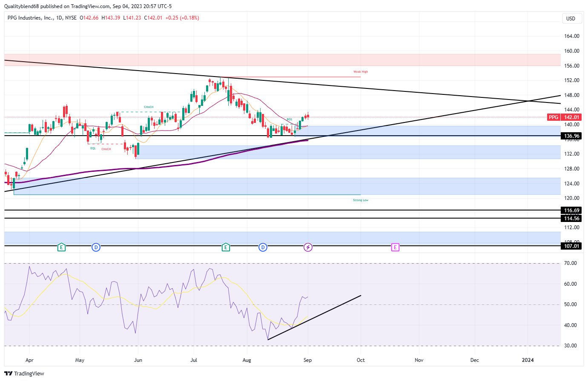Image resolution: width=588 pixels, height=381 pixels.
Task: Click the 128.00 price axis label
Action: click(x=572, y=169)
